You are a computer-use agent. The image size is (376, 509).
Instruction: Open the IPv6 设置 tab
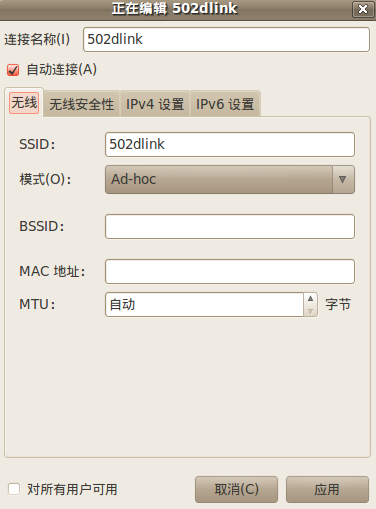pos(225,104)
